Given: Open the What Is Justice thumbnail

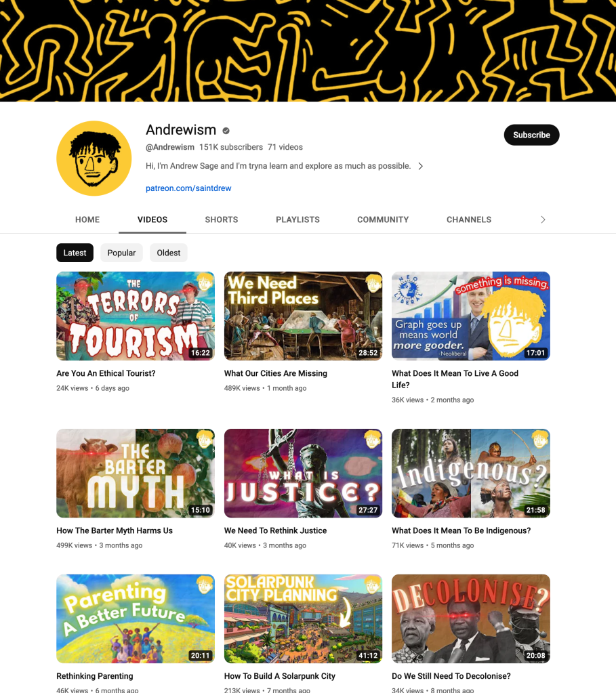Looking at the screenshot, I should click(x=303, y=474).
